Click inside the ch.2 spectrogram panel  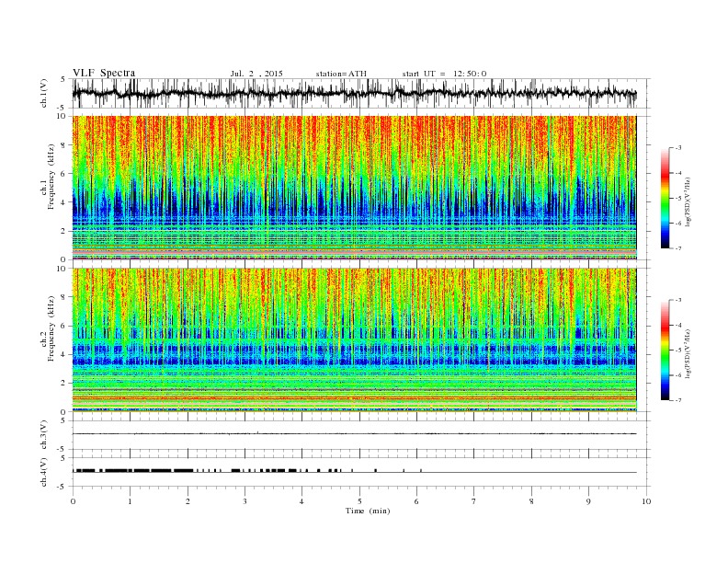354,340
